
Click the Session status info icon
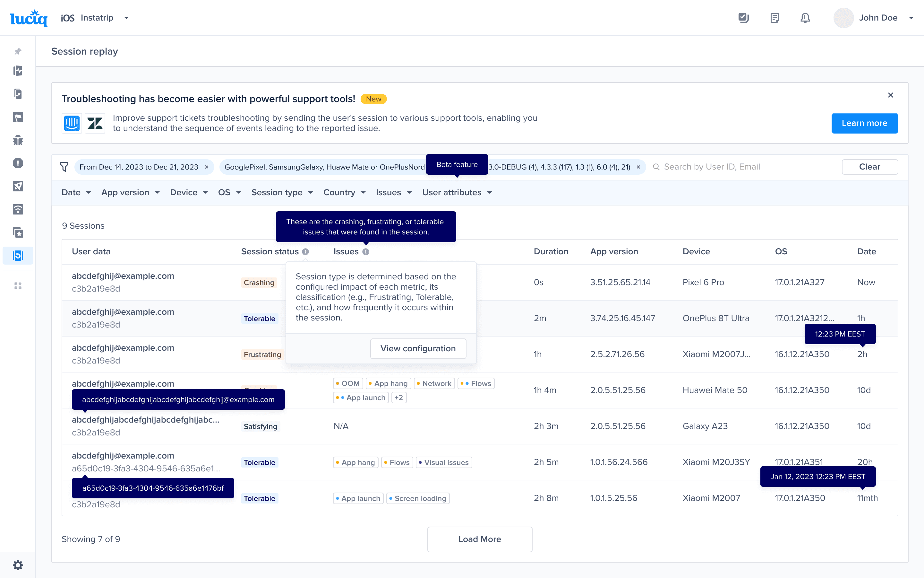pos(305,251)
